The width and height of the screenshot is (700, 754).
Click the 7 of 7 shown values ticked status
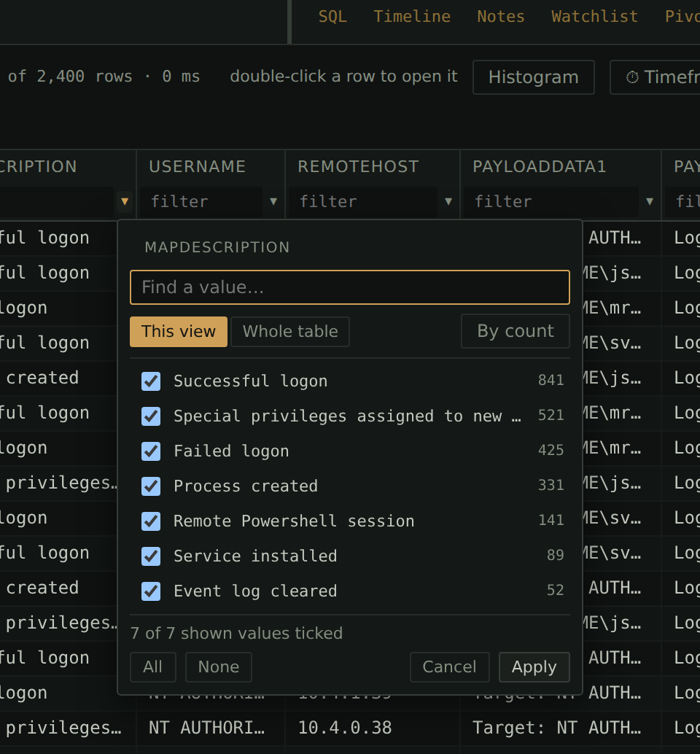click(236, 633)
